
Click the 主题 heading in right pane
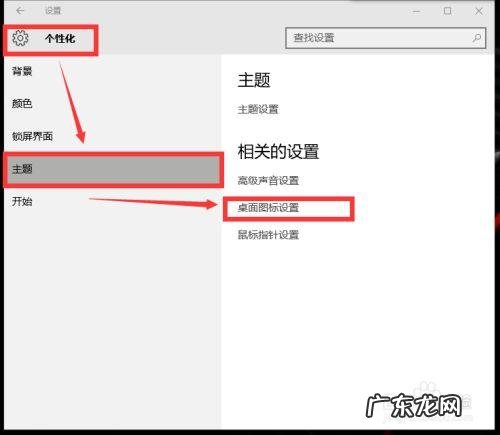(x=254, y=80)
